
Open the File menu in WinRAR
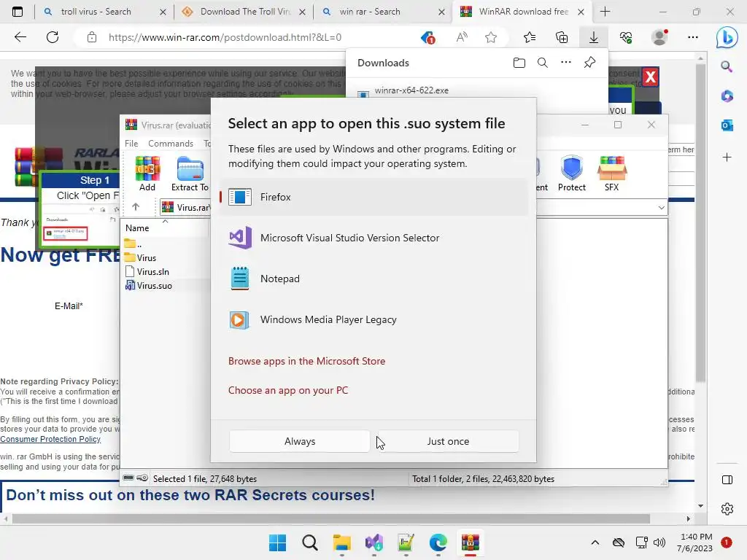(131, 144)
